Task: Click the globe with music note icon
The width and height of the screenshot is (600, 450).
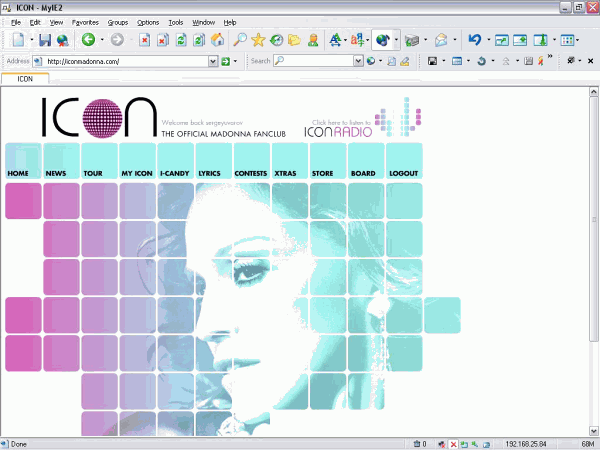Action: click(x=382, y=39)
